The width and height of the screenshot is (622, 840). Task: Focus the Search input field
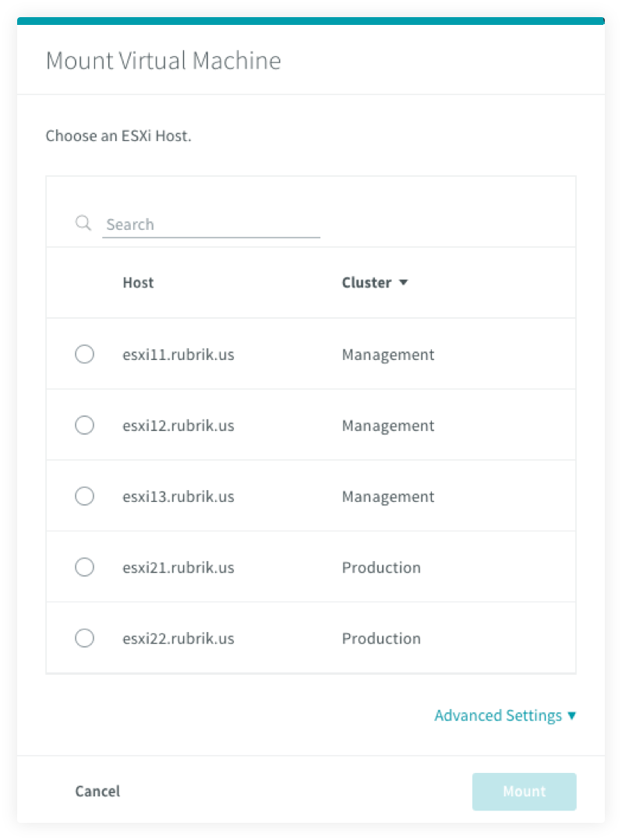211,224
